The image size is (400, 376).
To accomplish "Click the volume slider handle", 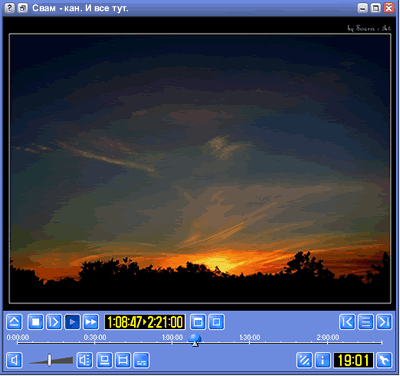I will coord(49,360).
